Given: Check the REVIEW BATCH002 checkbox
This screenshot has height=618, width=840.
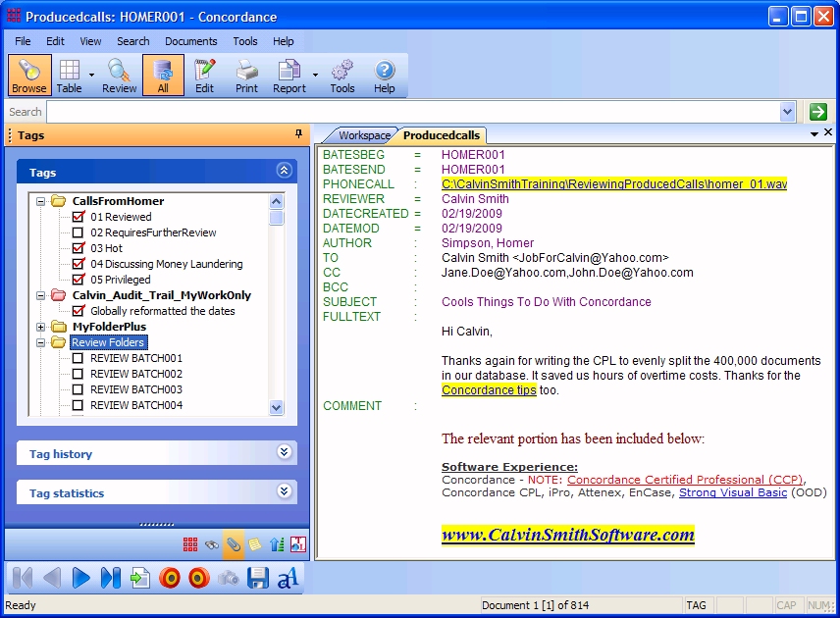Looking at the screenshot, I should [78, 374].
